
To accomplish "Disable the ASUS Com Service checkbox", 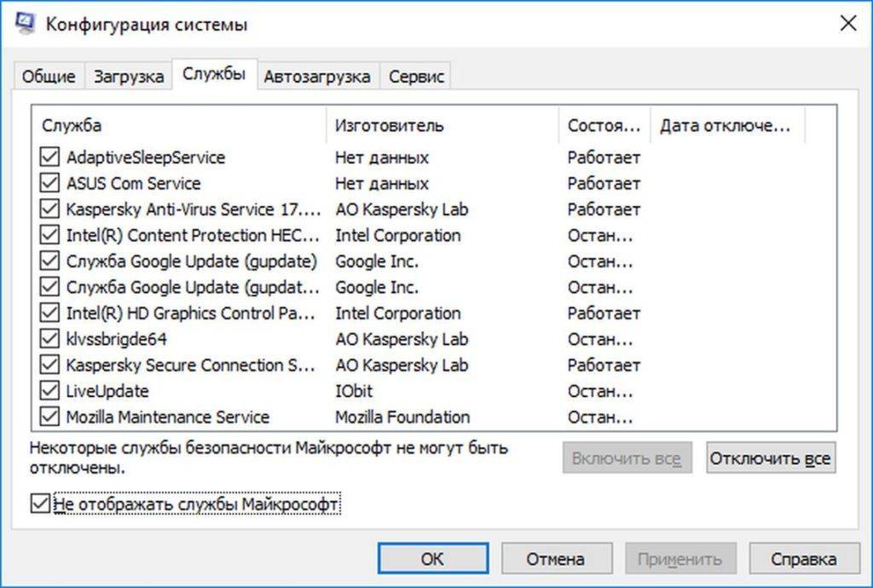I will [x=49, y=183].
